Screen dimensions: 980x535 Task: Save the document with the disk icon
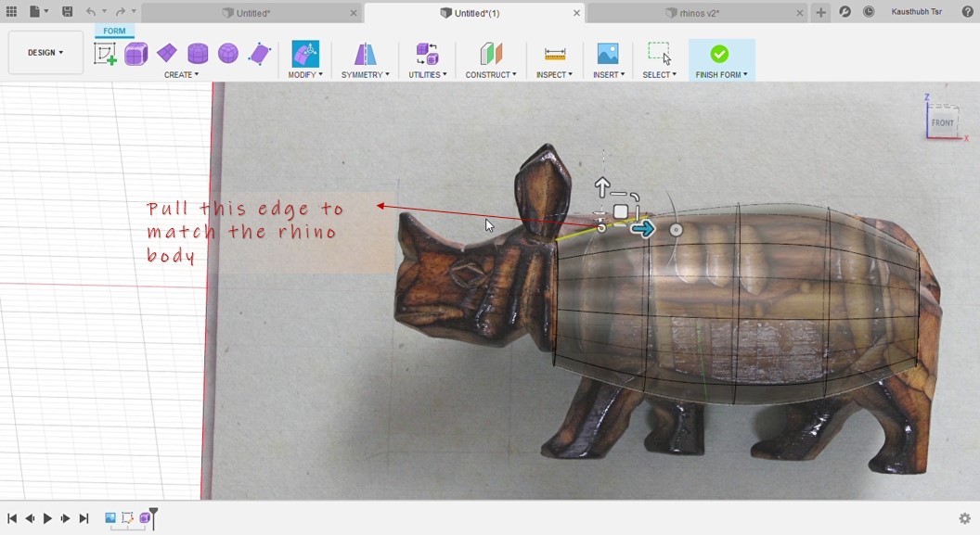pyautogui.click(x=68, y=12)
